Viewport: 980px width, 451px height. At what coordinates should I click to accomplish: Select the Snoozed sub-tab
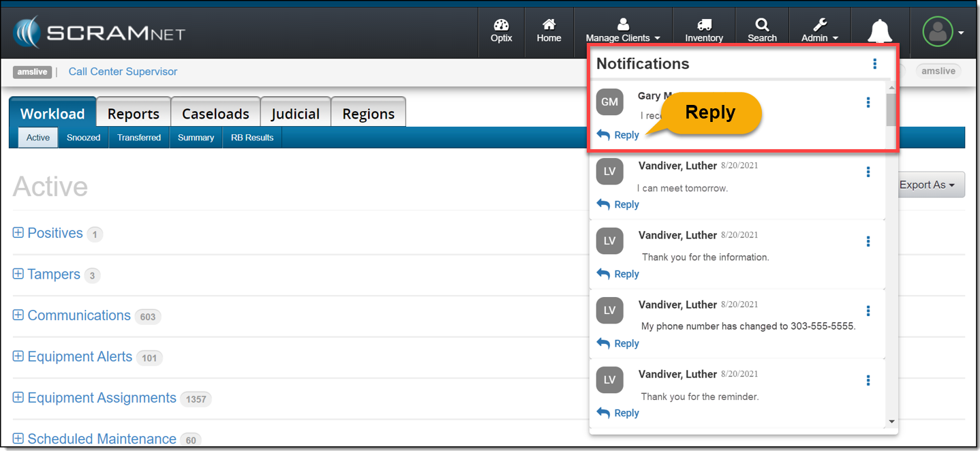83,138
